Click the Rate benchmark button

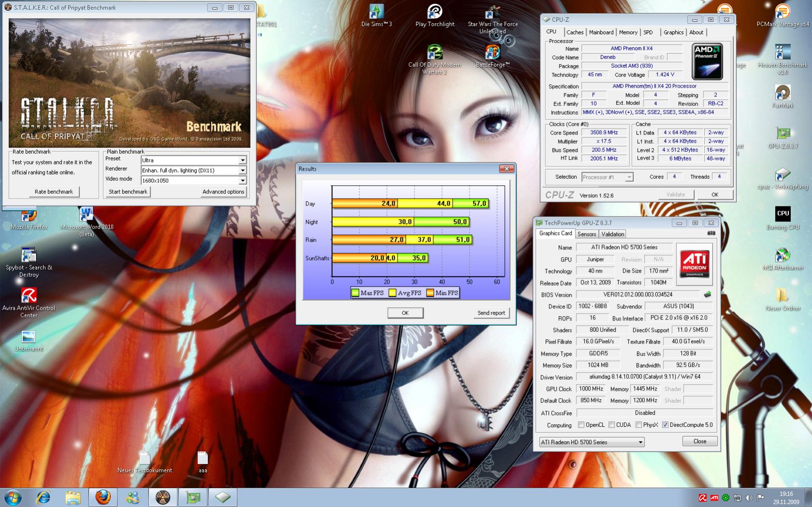tap(54, 192)
